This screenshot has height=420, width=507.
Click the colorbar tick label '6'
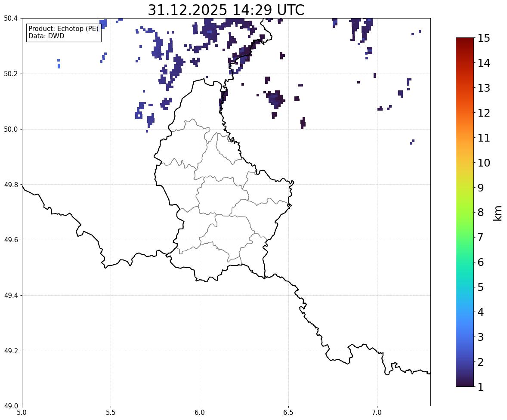pyautogui.click(x=481, y=262)
